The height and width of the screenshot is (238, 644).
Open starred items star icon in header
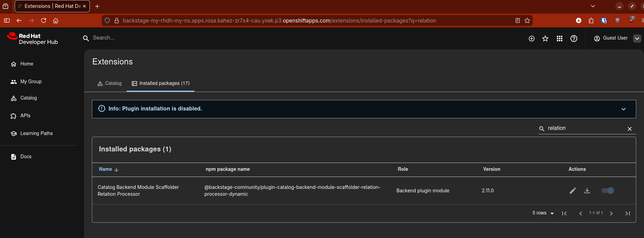click(x=545, y=39)
